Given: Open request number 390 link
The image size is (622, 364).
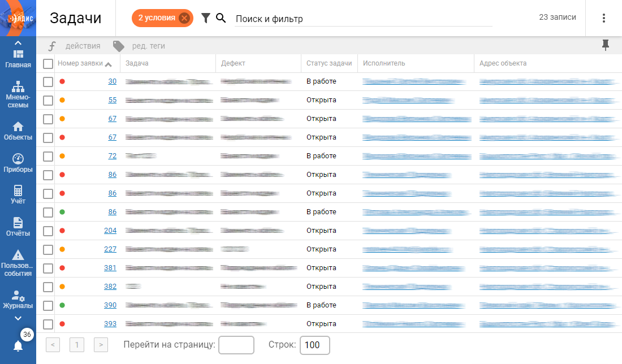Looking at the screenshot, I should pos(110,305).
